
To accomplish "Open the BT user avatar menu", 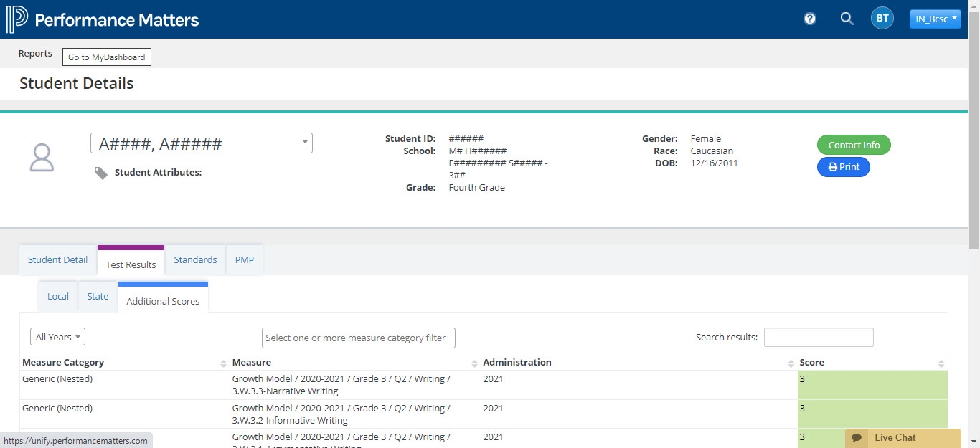I will pos(882,19).
